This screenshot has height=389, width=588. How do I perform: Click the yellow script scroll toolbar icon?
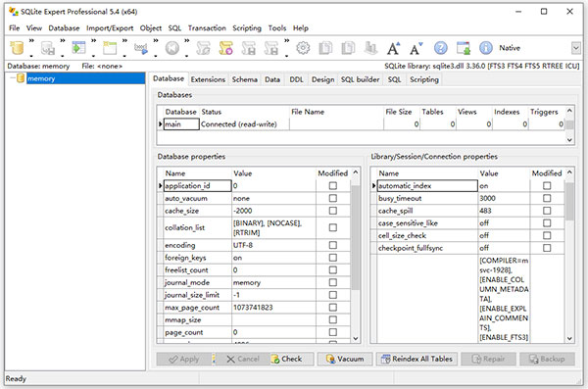[225, 48]
